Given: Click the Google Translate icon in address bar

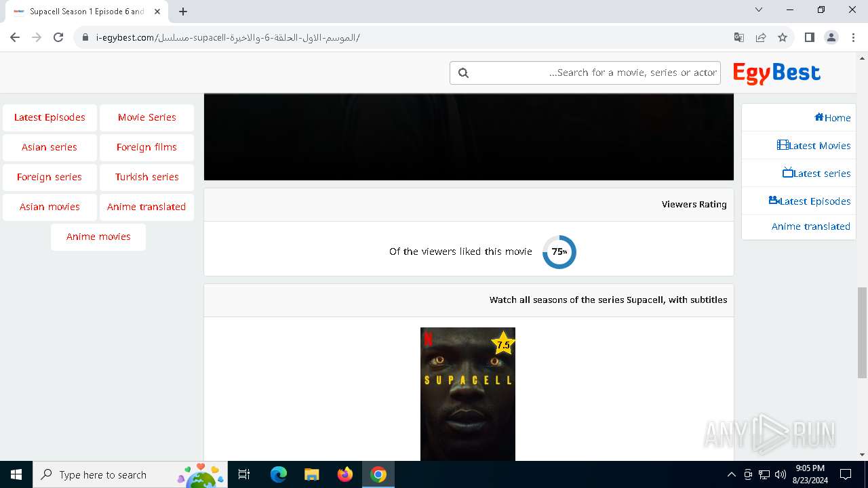Looking at the screenshot, I should (739, 37).
